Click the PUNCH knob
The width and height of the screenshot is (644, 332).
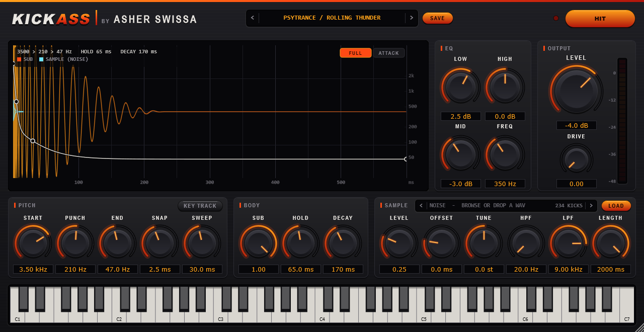point(75,242)
